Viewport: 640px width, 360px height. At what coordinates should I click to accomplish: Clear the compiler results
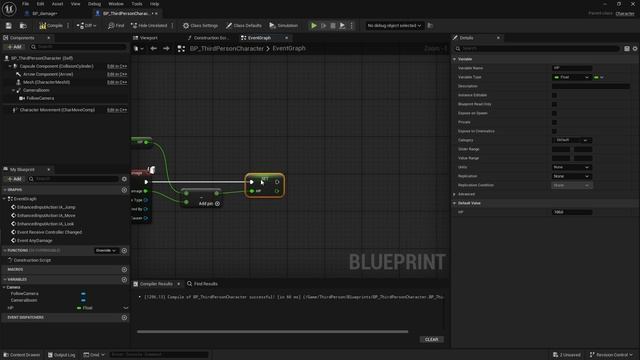(431, 340)
